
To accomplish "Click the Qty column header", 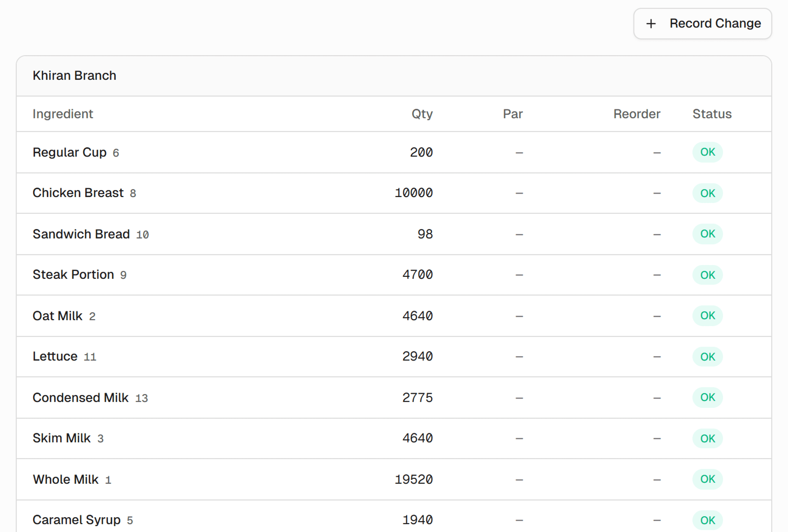I will tap(422, 114).
